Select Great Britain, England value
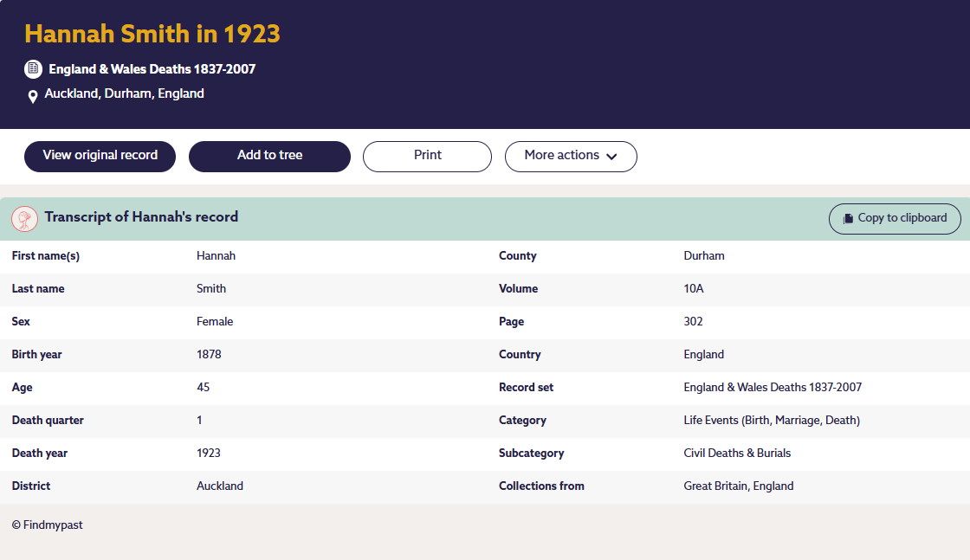970x560 pixels. [738, 486]
